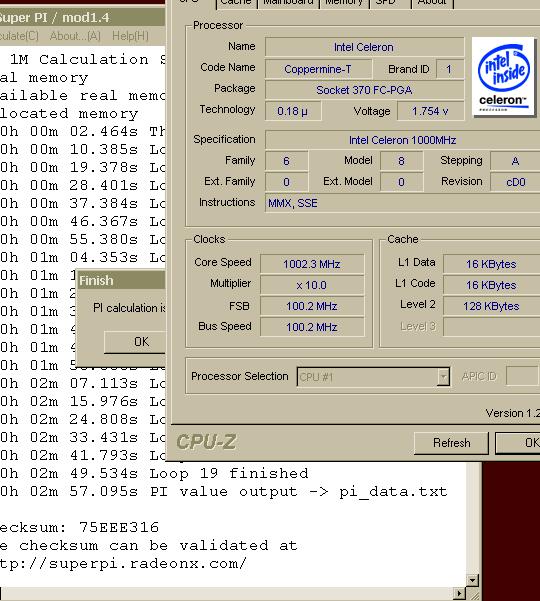Click the 01m 04.353s log line
This screenshot has height=601, width=540.
83,258
